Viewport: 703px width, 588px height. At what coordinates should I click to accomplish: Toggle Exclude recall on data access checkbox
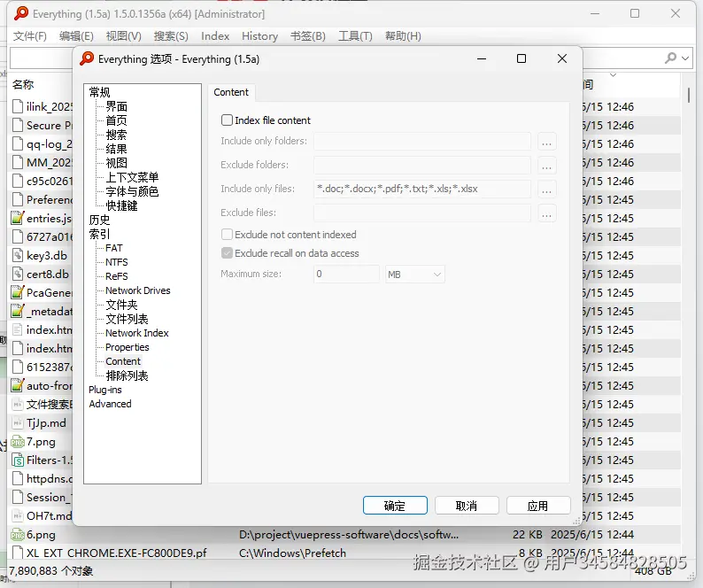227,253
